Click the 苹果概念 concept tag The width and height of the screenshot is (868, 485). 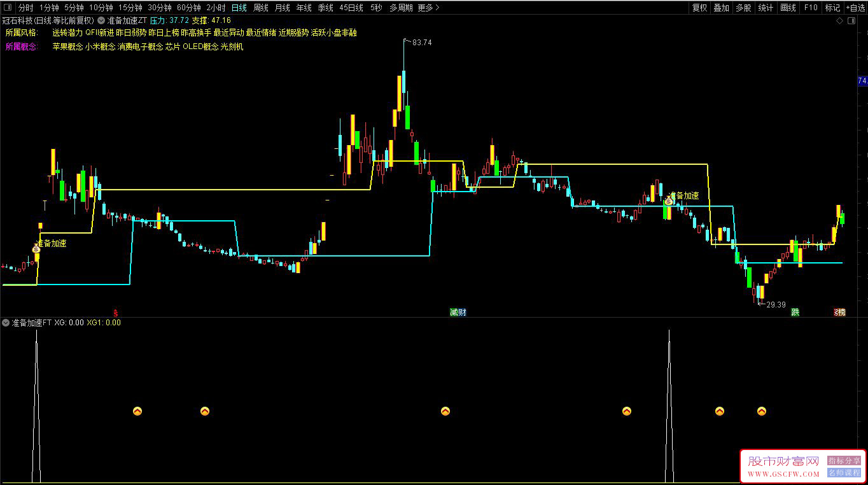tap(68, 46)
